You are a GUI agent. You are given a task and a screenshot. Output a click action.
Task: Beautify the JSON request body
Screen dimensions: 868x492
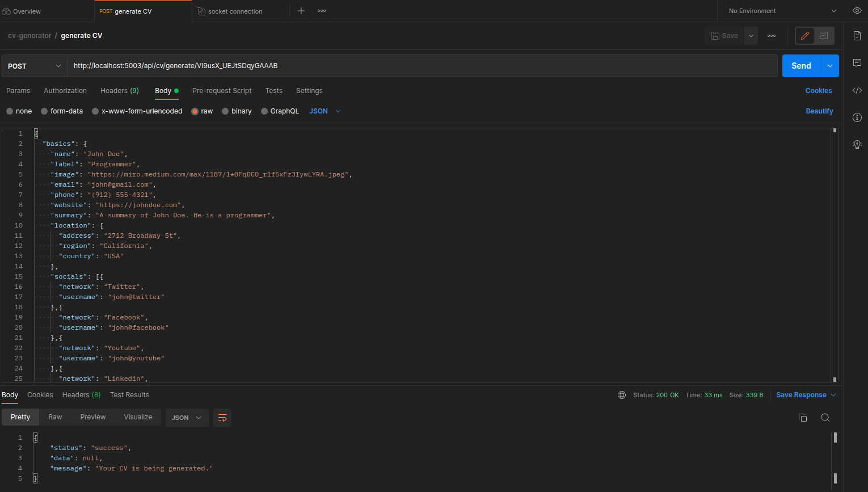click(x=819, y=111)
